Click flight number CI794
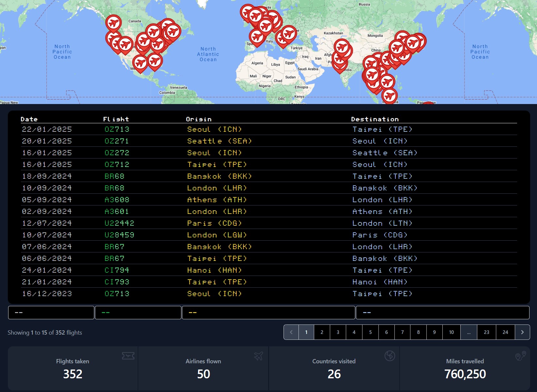Viewport: 537px width, 392px height. coord(117,270)
